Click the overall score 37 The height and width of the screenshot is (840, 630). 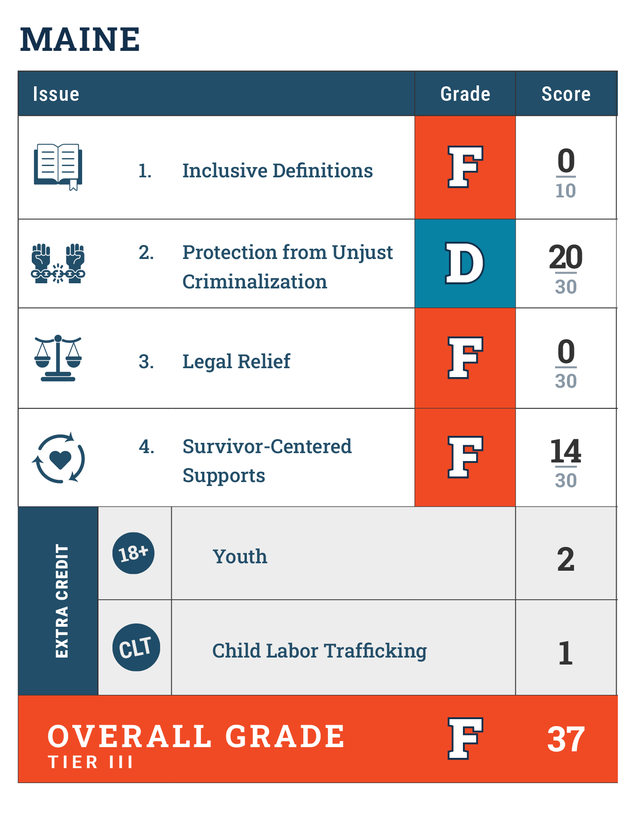pos(566,739)
